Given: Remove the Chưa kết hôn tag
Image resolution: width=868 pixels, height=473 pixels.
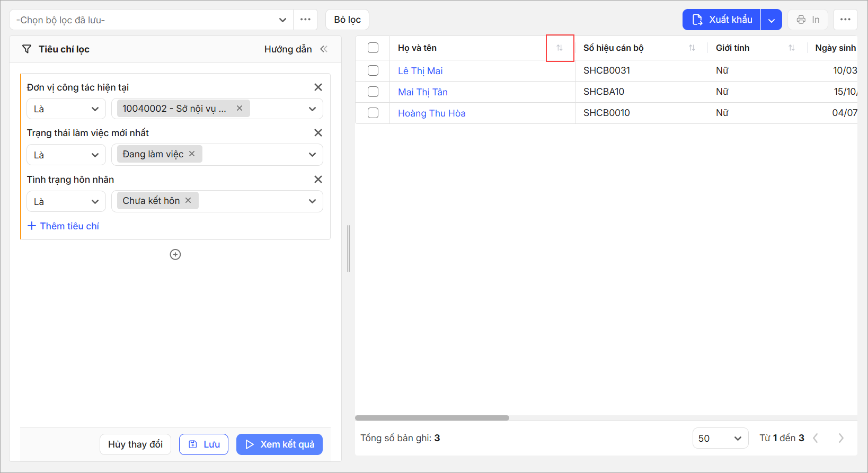Looking at the screenshot, I should tap(188, 200).
